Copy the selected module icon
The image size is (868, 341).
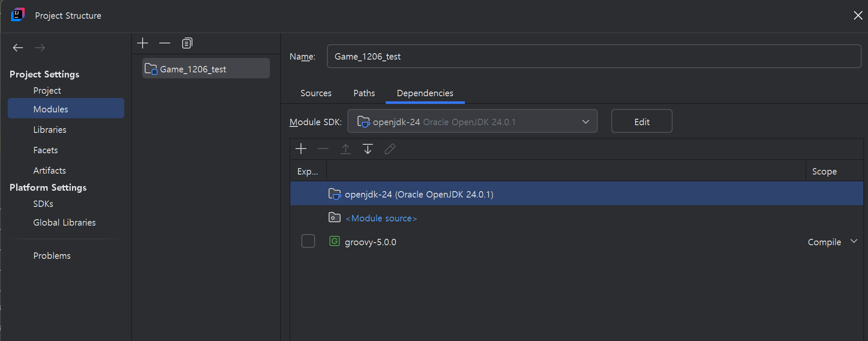187,43
